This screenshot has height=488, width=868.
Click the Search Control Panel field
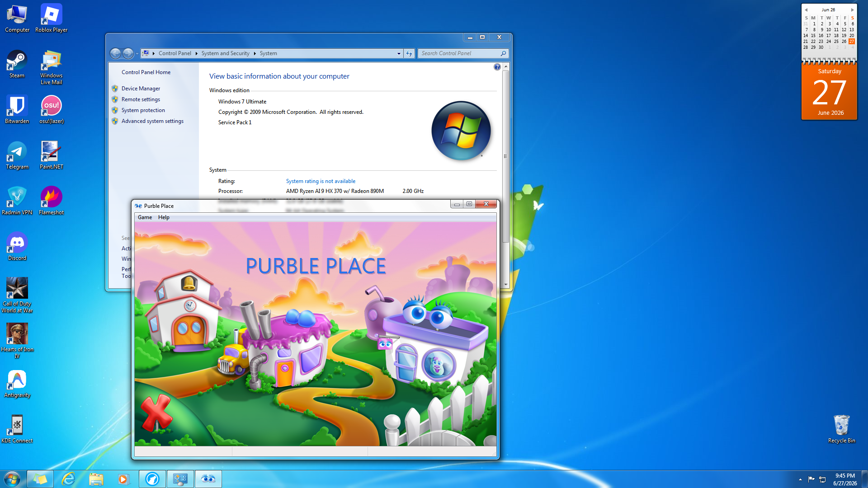463,53
